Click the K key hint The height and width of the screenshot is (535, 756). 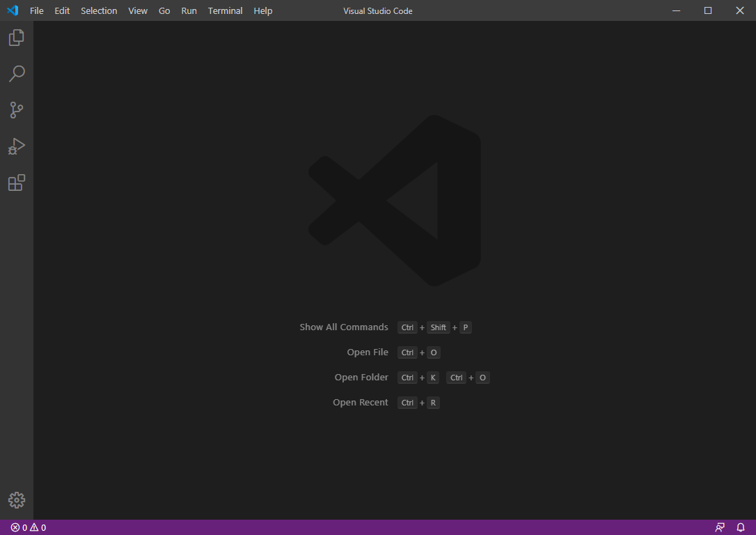(x=433, y=378)
